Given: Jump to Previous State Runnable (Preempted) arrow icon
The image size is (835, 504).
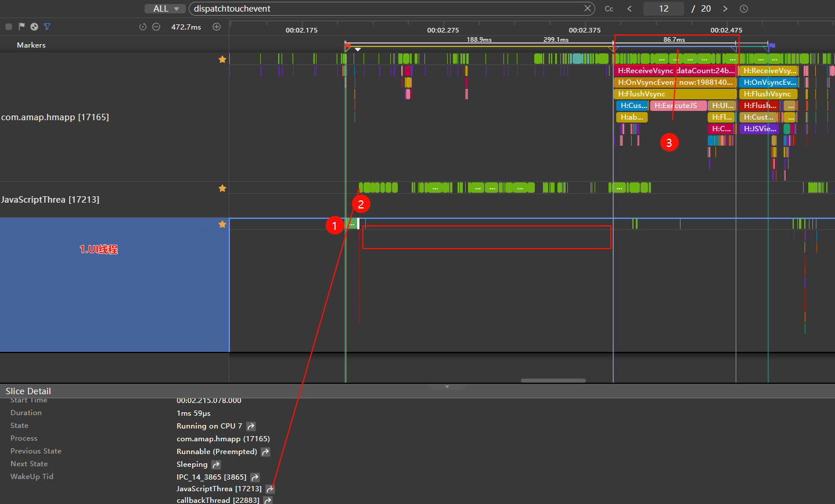Looking at the screenshot, I should [265, 452].
